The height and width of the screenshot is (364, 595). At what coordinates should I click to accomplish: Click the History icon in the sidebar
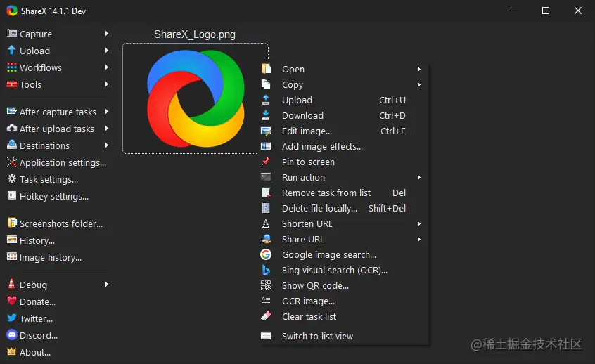[12, 240]
